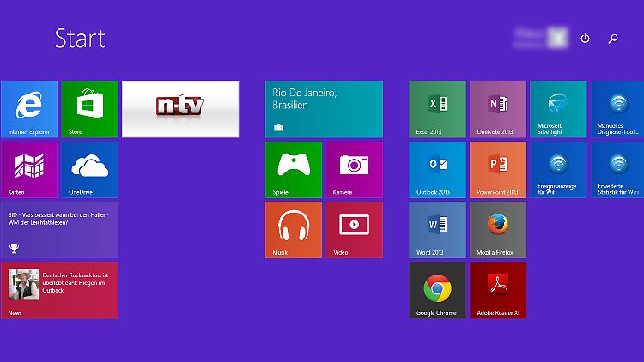The image size is (644, 362).
Task: Launch Outlook 2013
Action: 437,170
